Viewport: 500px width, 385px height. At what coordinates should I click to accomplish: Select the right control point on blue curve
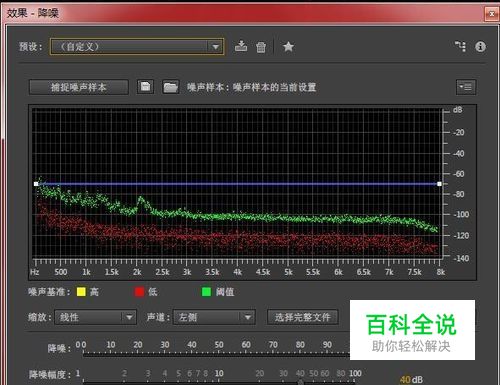(439, 184)
